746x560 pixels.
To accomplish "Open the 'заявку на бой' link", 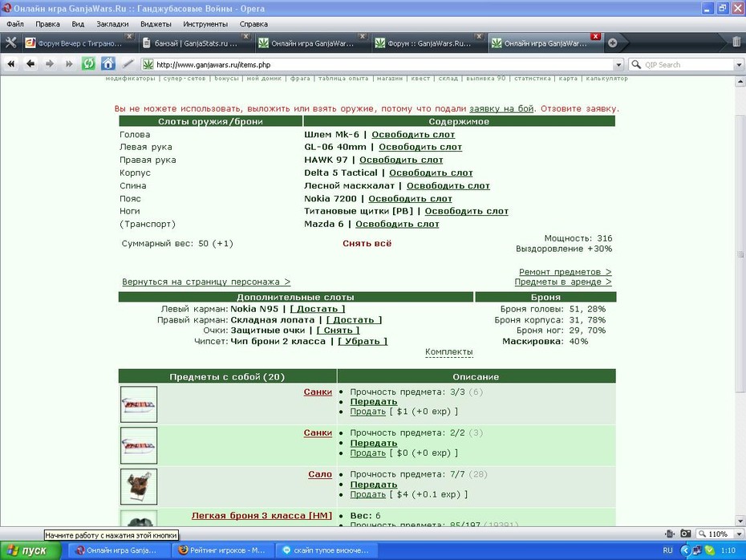I will (501, 108).
